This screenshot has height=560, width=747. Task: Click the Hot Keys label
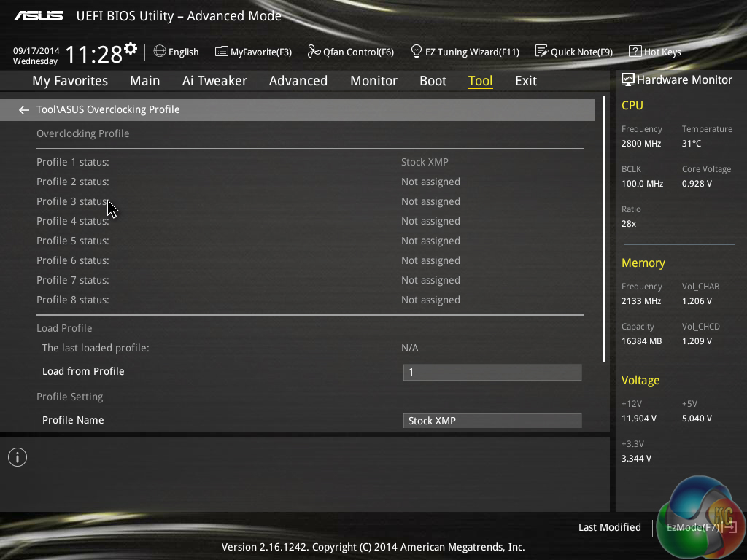coord(662,52)
